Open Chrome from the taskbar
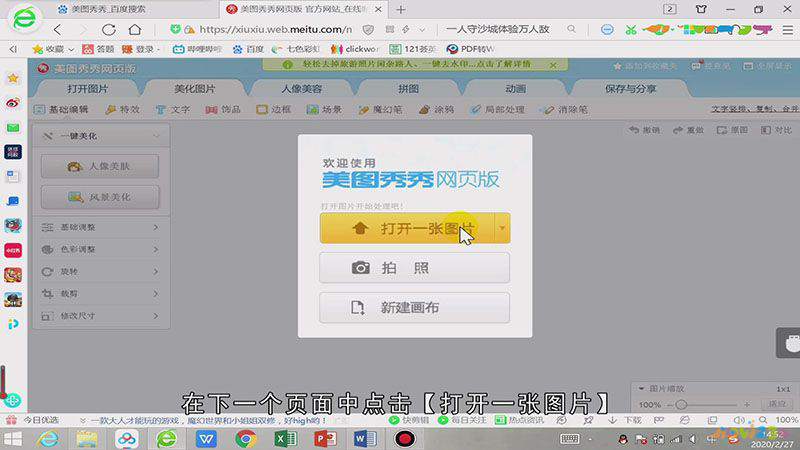The image size is (800, 450). (x=246, y=439)
